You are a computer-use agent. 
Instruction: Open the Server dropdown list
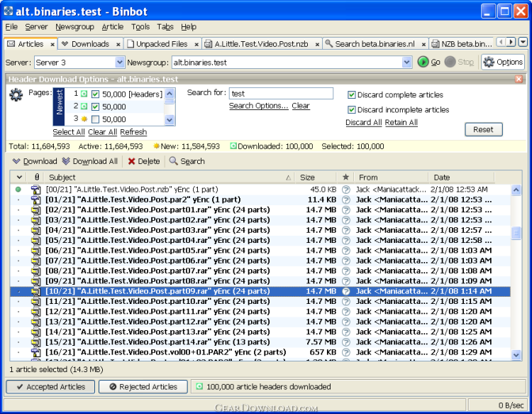(x=119, y=62)
